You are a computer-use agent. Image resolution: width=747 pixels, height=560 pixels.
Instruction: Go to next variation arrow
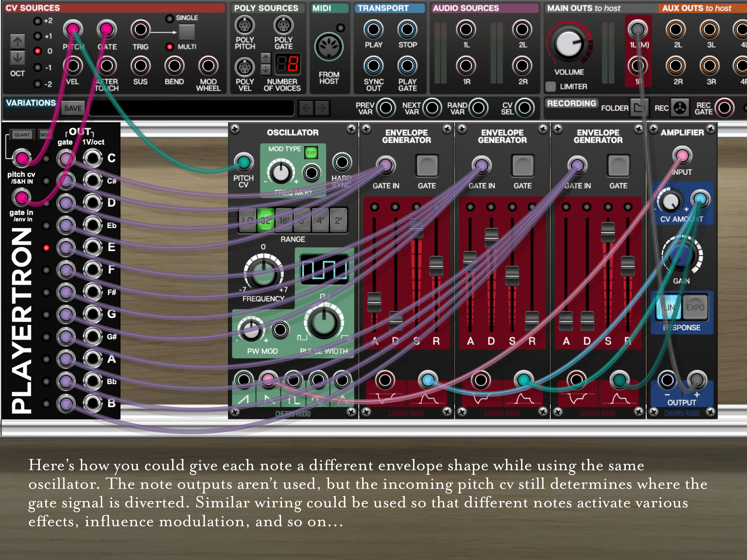tap(322, 108)
